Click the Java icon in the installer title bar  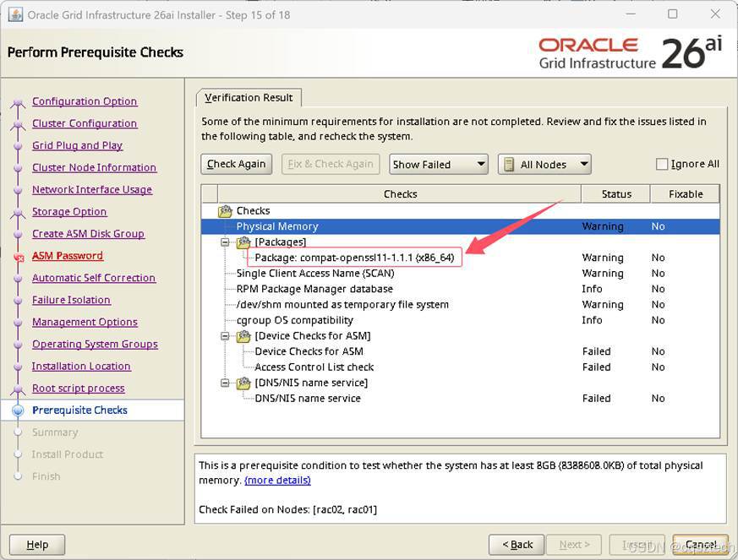pyautogui.click(x=15, y=14)
